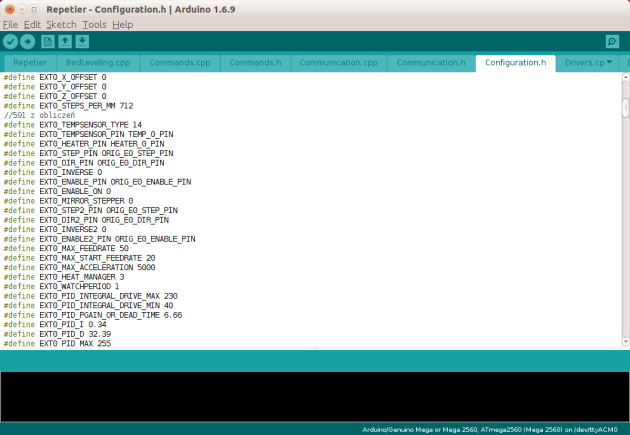Image resolution: width=630 pixels, height=435 pixels.
Task: Open the Sketch menu
Action: click(x=61, y=25)
